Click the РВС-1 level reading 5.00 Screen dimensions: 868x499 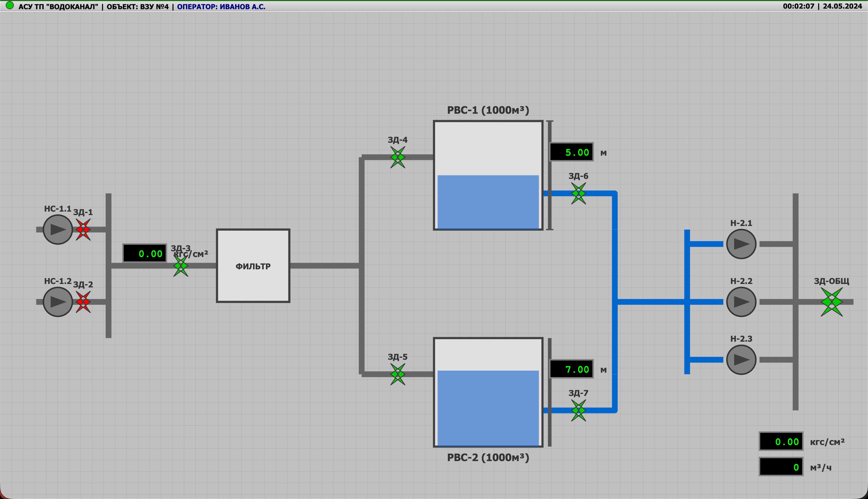point(571,152)
